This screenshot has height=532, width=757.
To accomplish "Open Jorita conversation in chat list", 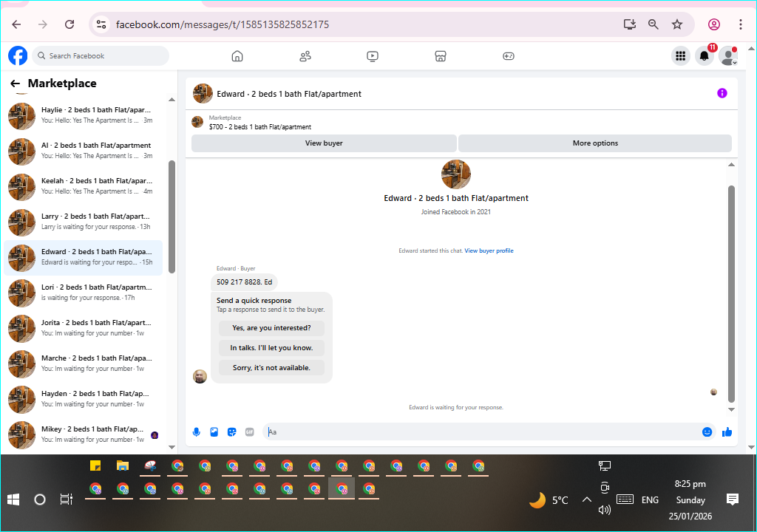I will point(83,328).
